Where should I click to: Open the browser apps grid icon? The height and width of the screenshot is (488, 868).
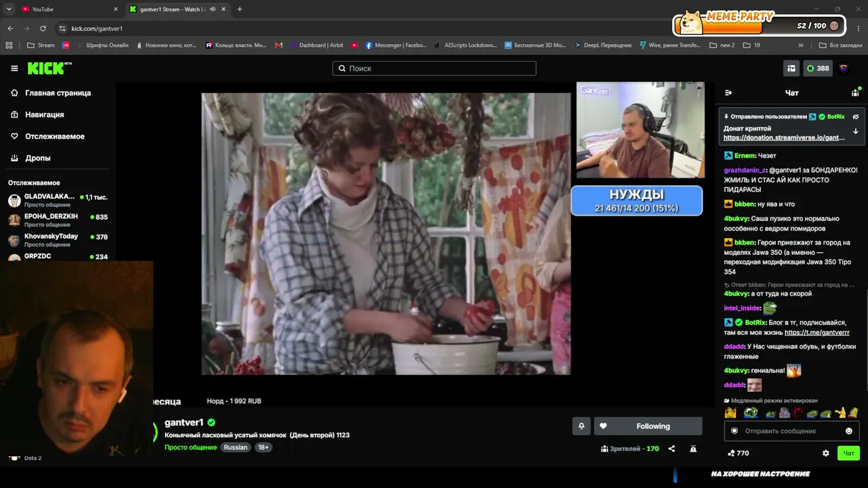(x=9, y=45)
